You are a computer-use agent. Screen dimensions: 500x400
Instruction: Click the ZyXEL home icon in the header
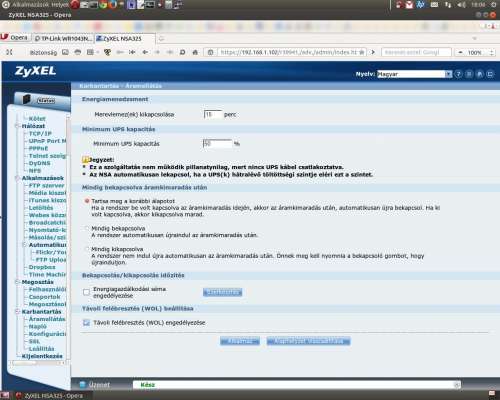pos(480,74)
